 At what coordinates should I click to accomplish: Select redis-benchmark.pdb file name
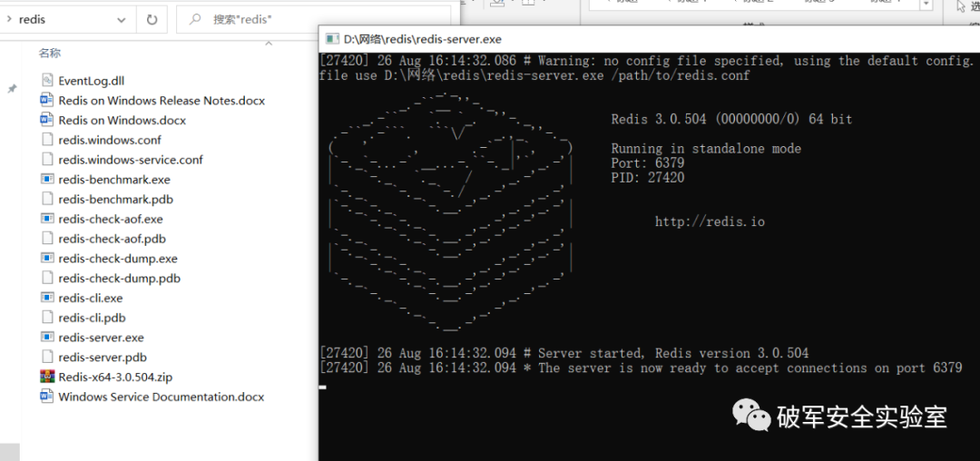pos(115,200)
